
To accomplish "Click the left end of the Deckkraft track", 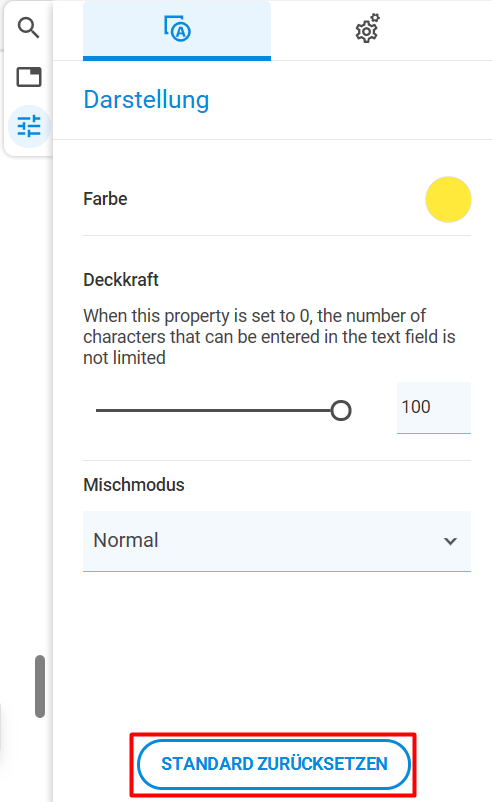I will (x=98, y=410).
